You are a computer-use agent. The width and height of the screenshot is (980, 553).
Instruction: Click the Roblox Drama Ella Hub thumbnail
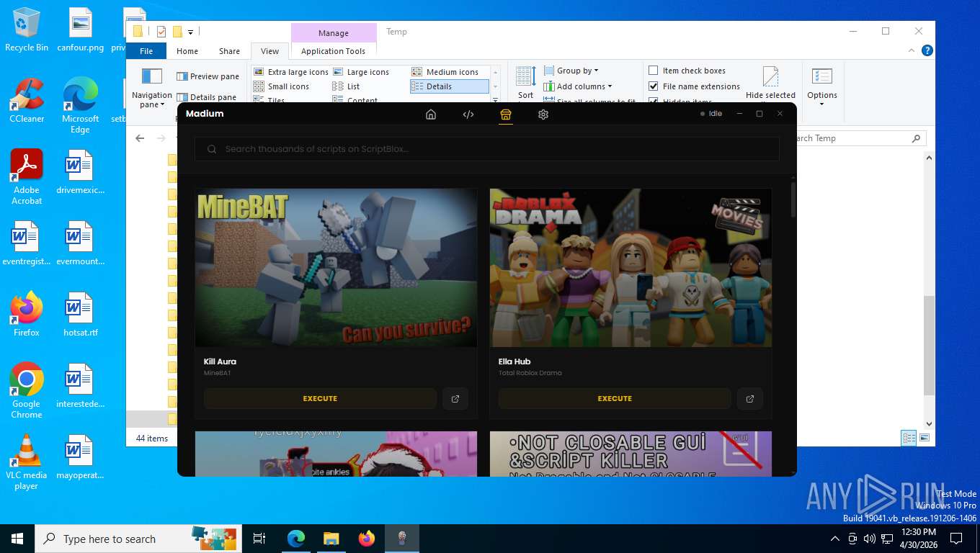click(631, 268)
